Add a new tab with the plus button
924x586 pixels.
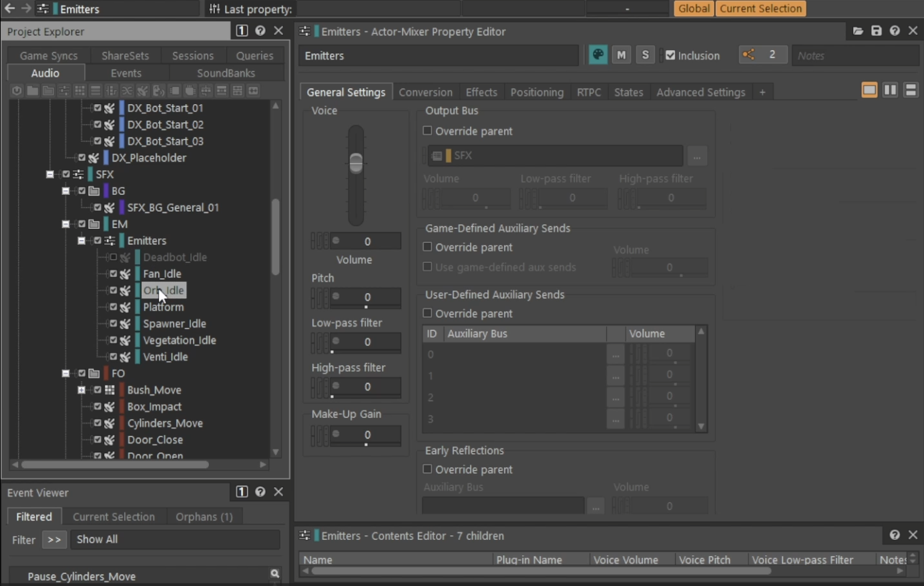tap(762, 92)
